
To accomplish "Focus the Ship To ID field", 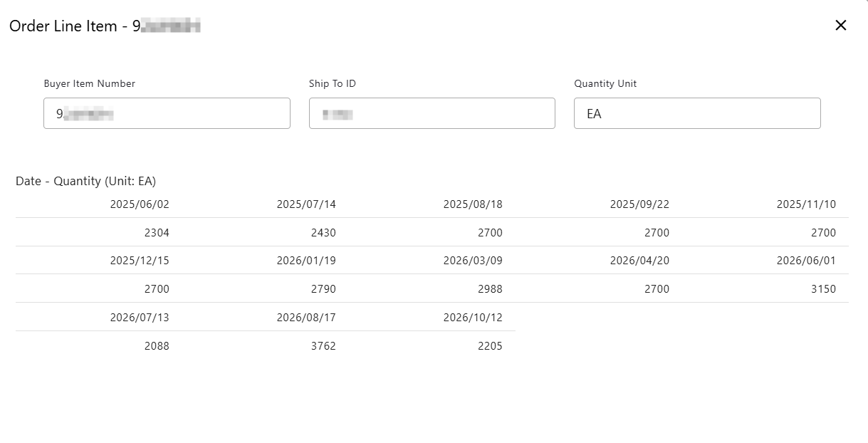I will point(432,113).
